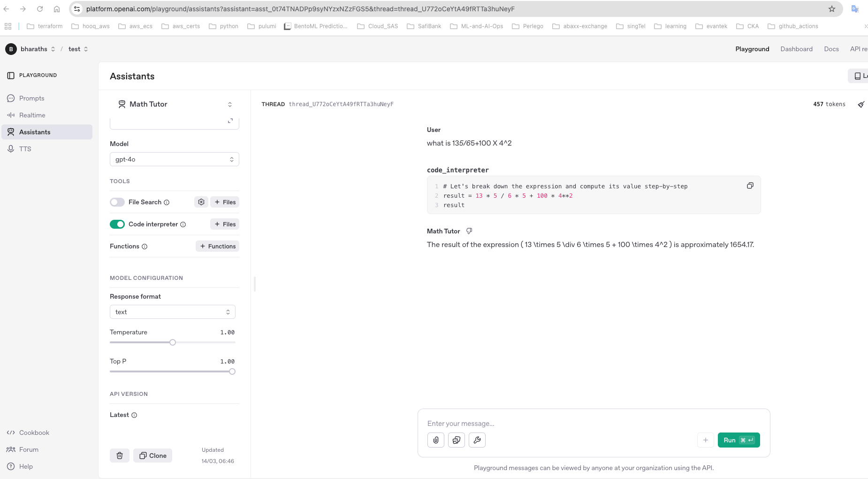The image size is (868, 479).
Task: Click the 'B' organization avatar
Action: [x=11, y=49]
